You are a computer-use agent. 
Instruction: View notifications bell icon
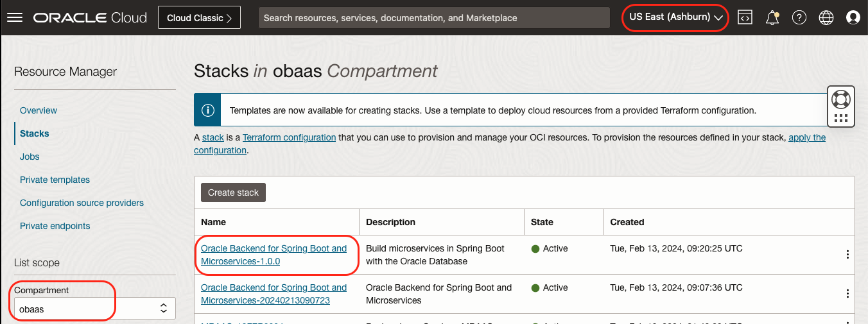click(x=772, y=18)
